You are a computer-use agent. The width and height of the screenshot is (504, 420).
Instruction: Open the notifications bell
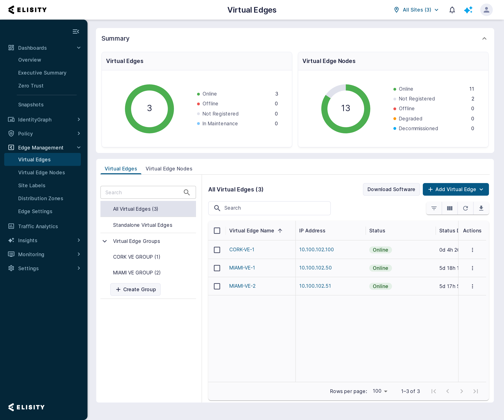[x=452, y=10]
